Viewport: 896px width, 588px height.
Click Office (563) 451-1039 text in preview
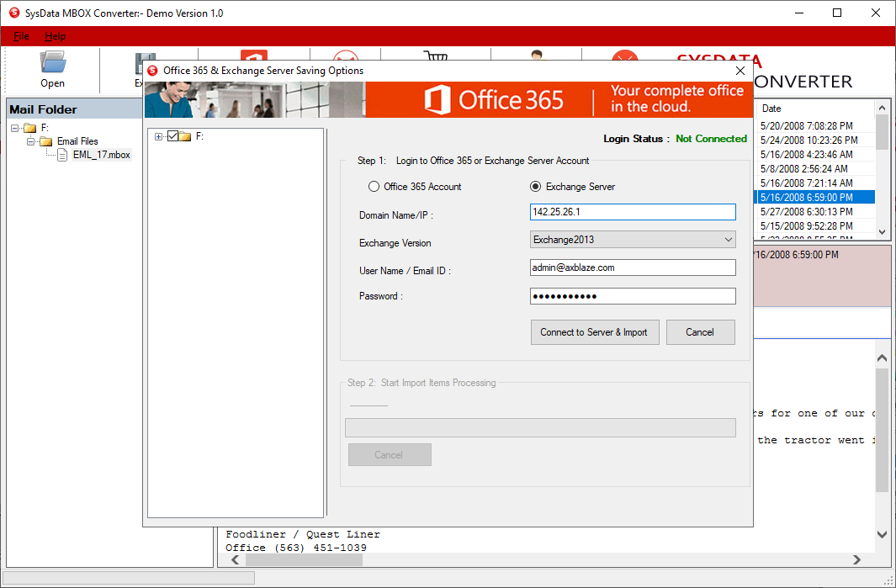point(296,548)
